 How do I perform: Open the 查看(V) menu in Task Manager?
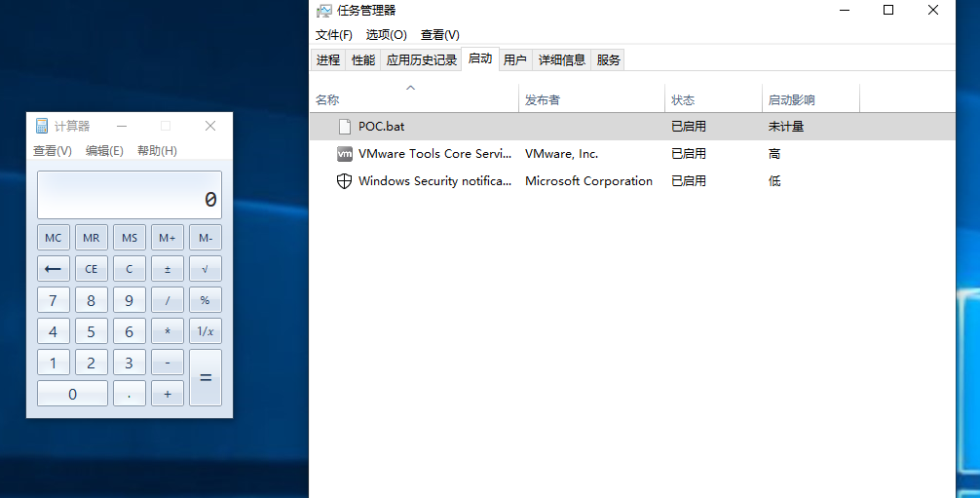[440, 35]
